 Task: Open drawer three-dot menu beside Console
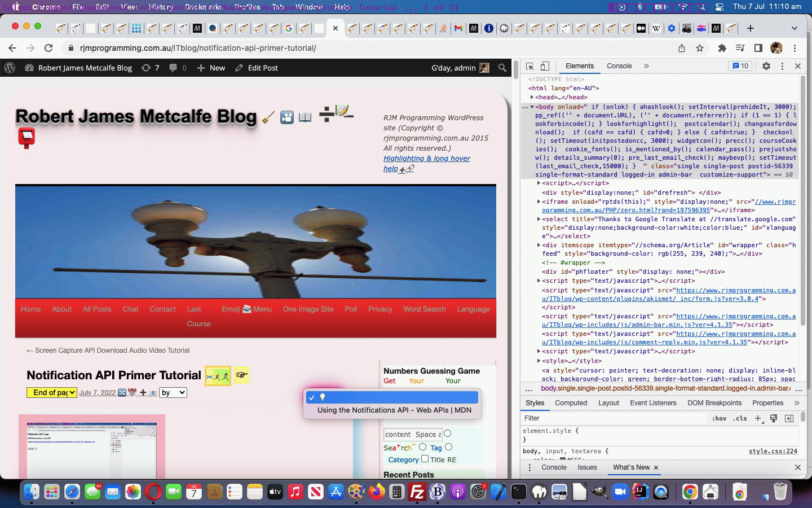point(529,467)
